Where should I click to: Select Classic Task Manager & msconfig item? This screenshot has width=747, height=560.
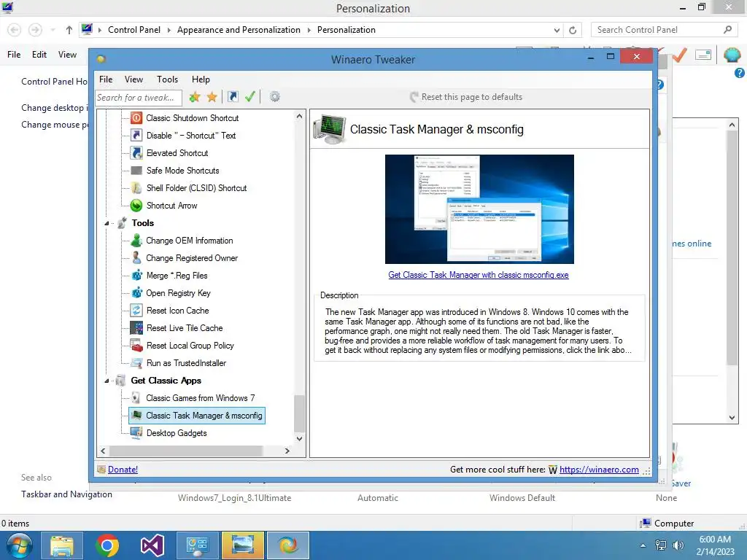tap(197, 416)
